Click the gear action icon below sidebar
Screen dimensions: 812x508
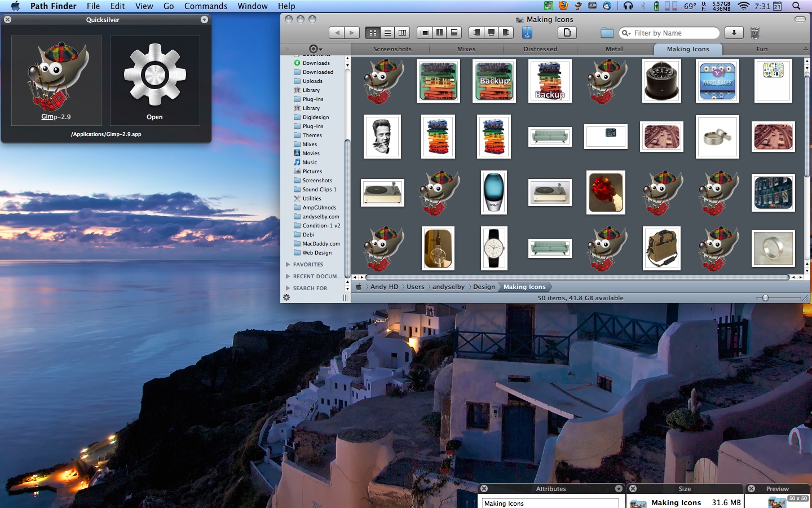click(286, 297)
